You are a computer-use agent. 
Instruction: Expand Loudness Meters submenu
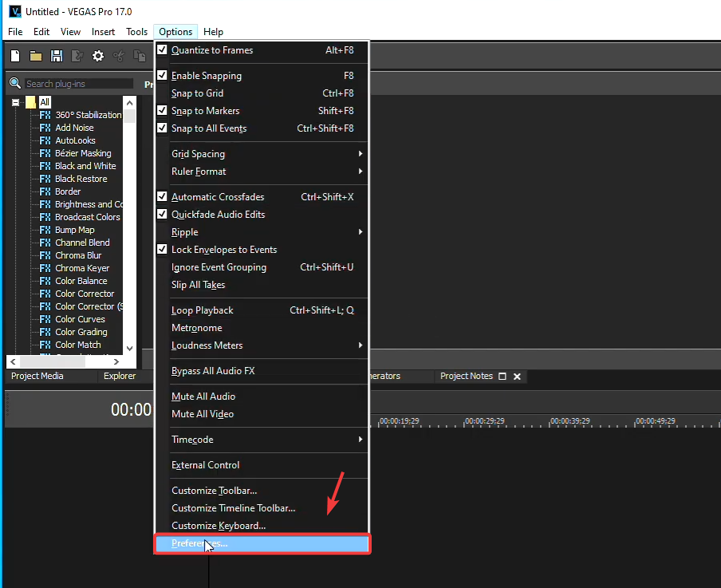point(262,345)
